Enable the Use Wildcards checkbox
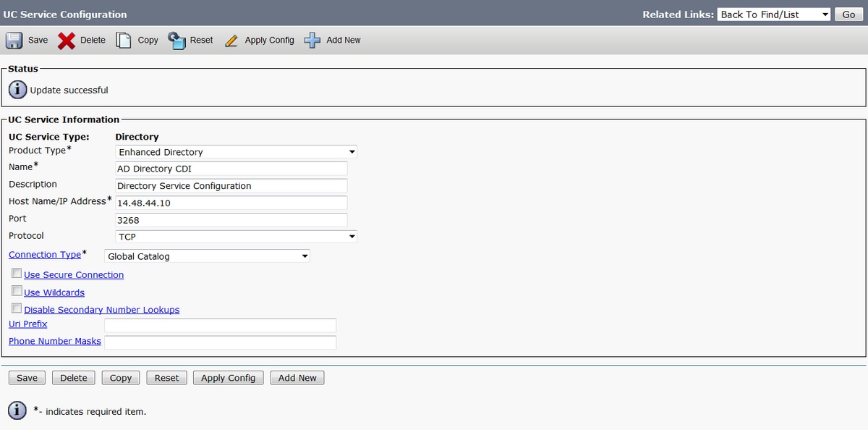The height and width of the screenshot is (430, 868). pyautogui.click(x=17, y=291)
